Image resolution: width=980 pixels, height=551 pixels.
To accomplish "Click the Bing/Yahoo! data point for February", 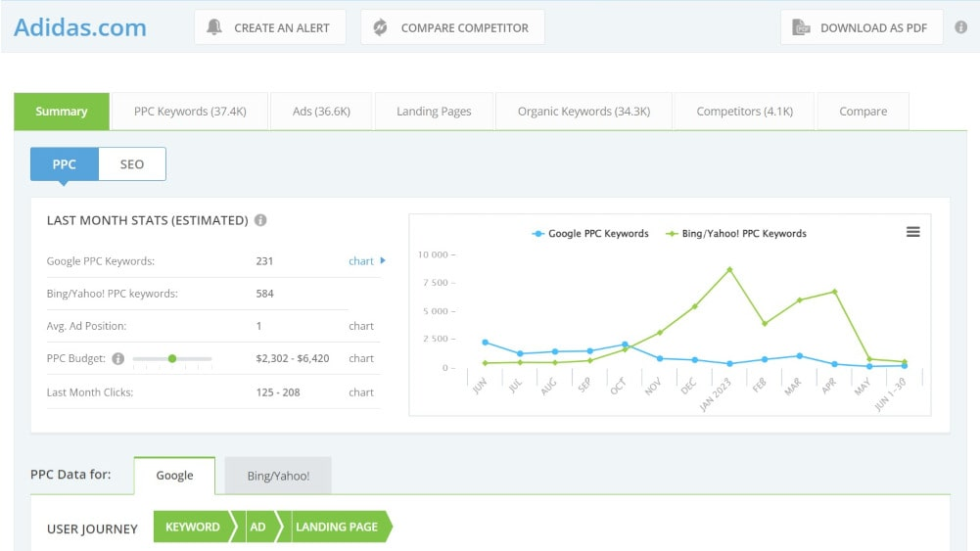I will (x=765, y=324).
